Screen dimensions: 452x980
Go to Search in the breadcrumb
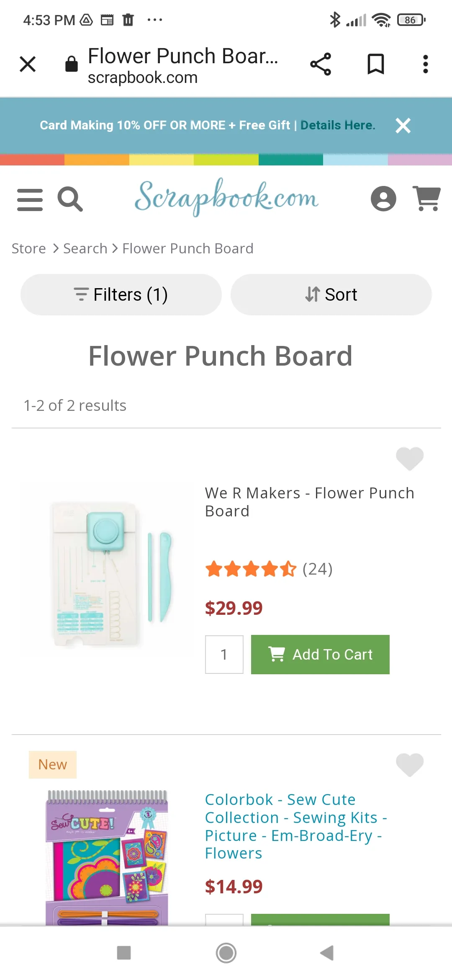click(x=85, y=248)
